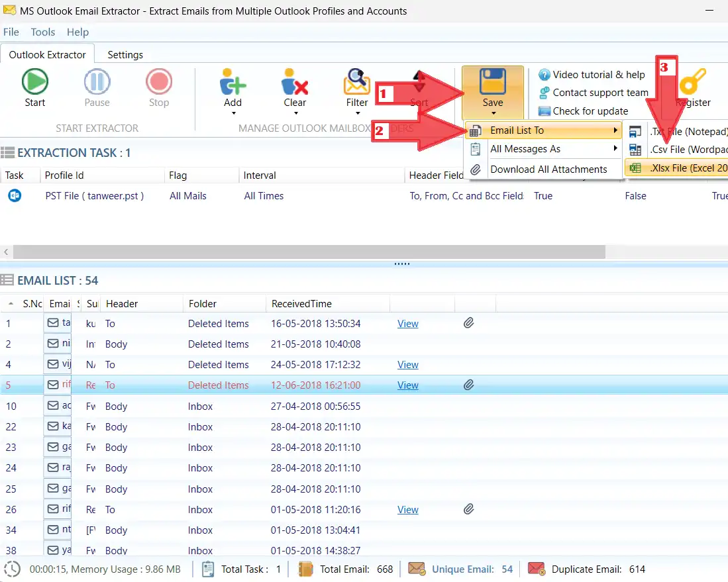
Task: Click the left arrow of horizontal scrollbar
Action: tap(6, 252)
